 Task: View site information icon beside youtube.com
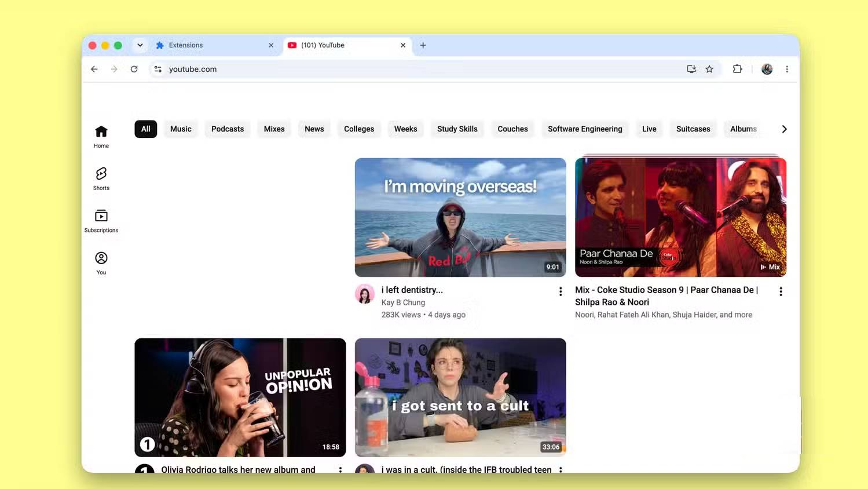pyautogui.click(x=158, y=69)
